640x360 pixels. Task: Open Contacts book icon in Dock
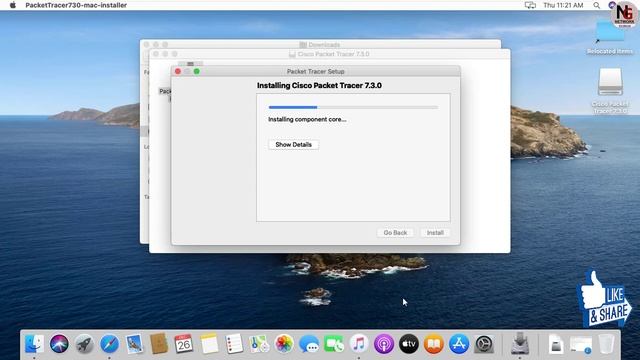pos(159,344)
